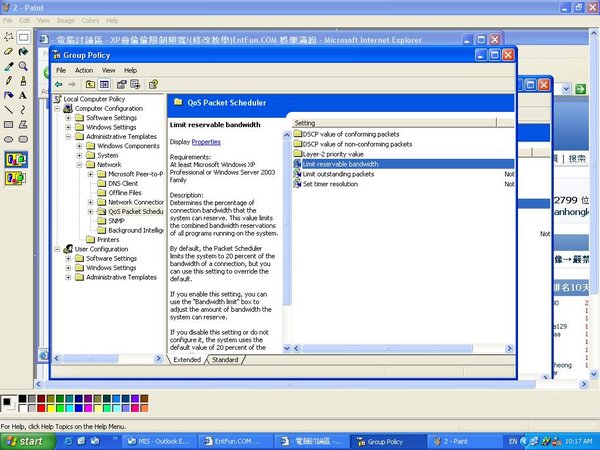The height and width of the screenshot is (450, 600).
Task: Switch to the Extended tab
Action: click(x=187, y=360)
